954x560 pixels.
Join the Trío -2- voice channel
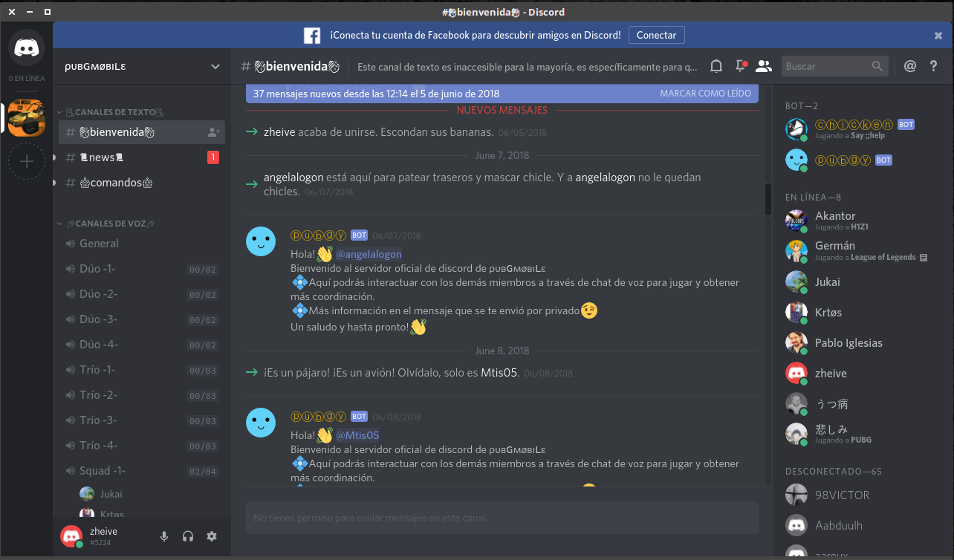(142, 395)
